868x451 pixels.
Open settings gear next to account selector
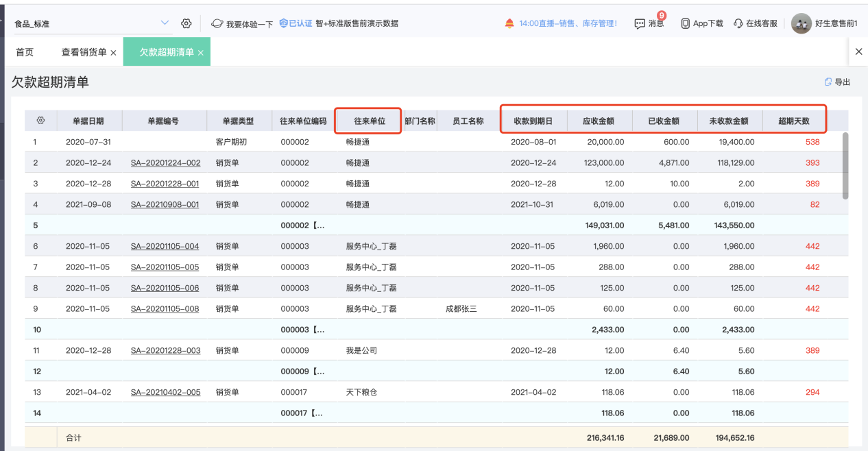pos(186,23)
